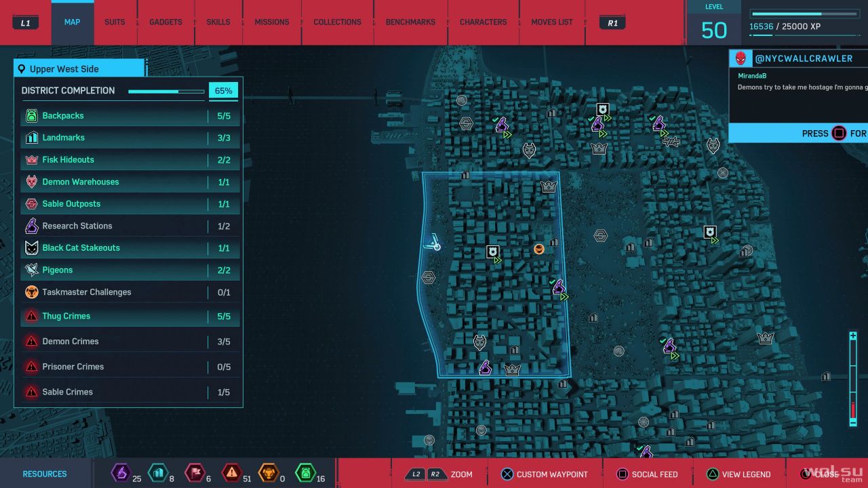
Task: Switch to the Suits tab
Action: (115, 22)
